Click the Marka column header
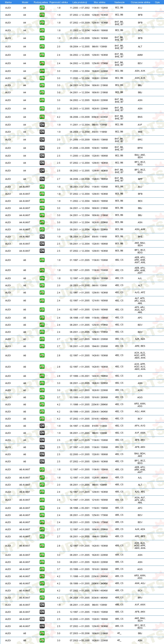The width and height of the screenshot is (164, 644). [x=8, y=2]
